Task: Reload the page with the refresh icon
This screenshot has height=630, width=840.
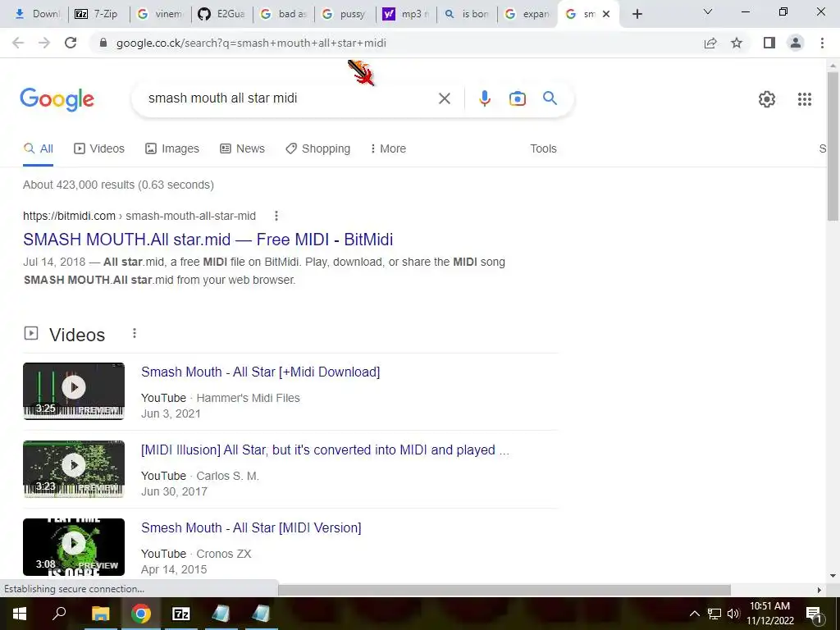Action: (x=71, y=43)
